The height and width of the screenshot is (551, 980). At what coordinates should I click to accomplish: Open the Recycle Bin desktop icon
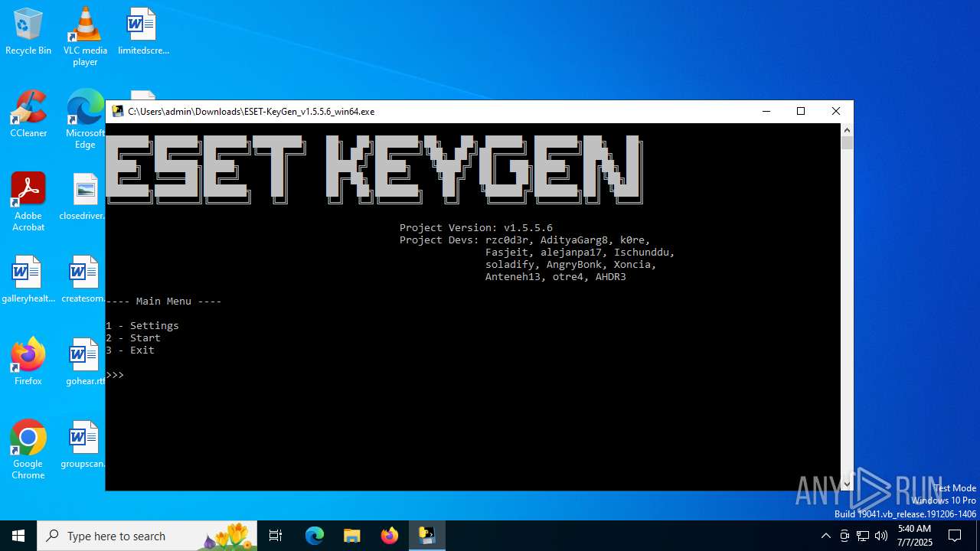click(28, 32)
